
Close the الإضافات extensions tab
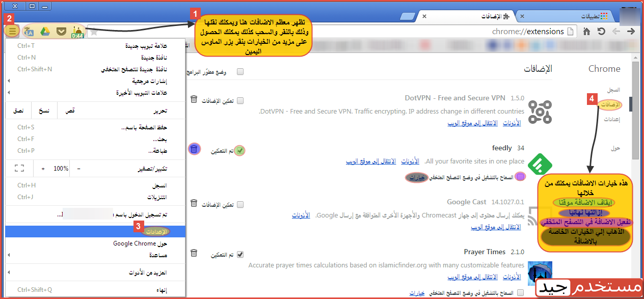click(x=425, y=16)
